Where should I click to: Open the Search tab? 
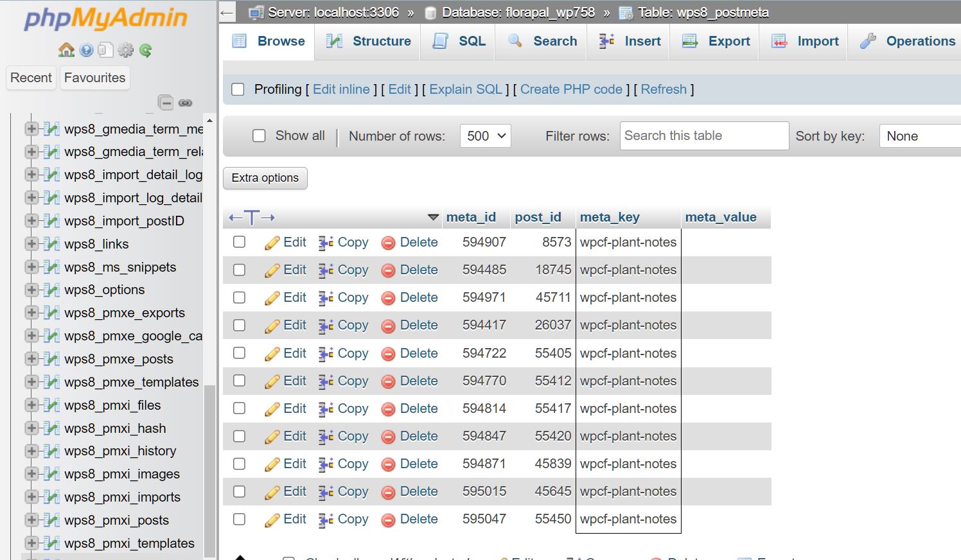(542, 41)
